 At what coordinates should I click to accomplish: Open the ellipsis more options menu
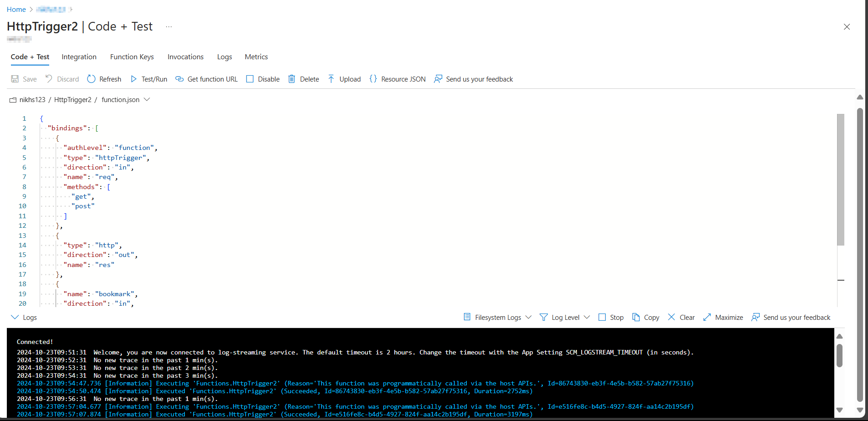pos(169,27)
